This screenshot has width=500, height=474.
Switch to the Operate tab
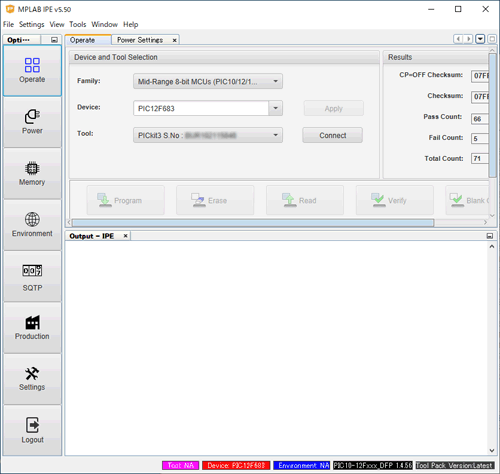pyautogui.click(x=88, y=40)
